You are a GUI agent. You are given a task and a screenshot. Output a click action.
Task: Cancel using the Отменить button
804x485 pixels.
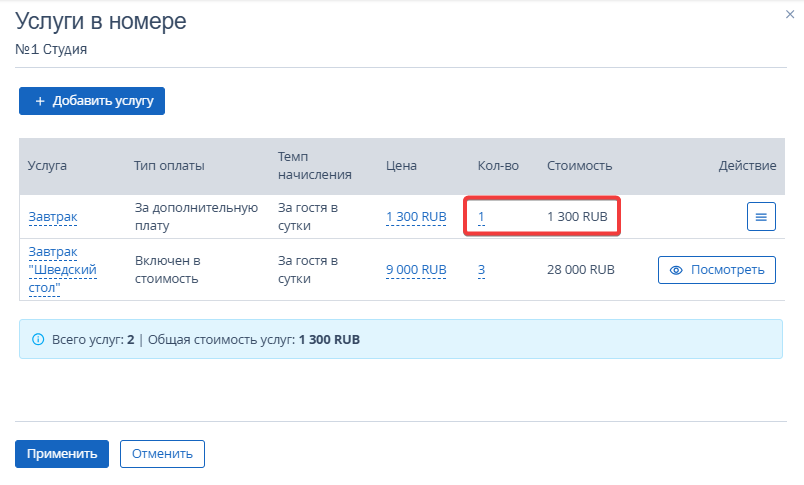click(162, 453)
